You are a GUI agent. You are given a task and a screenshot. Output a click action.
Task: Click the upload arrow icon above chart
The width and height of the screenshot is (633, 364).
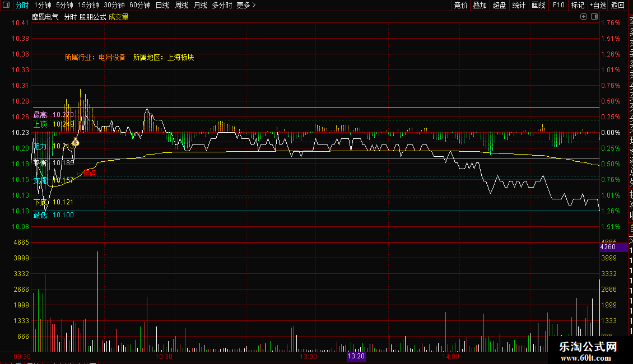tap(583, 17)
